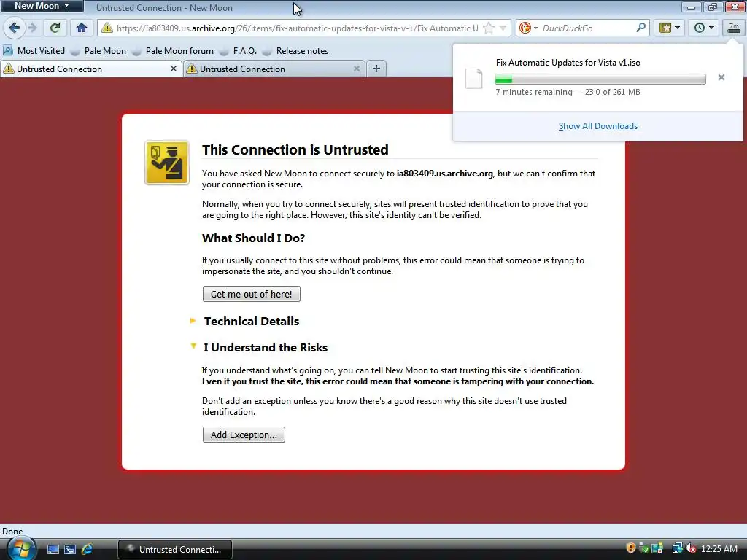Click Switch between windows quick launch icon
Image resolution: width=747 pixels, height=560 pixels.
point(70,550)
